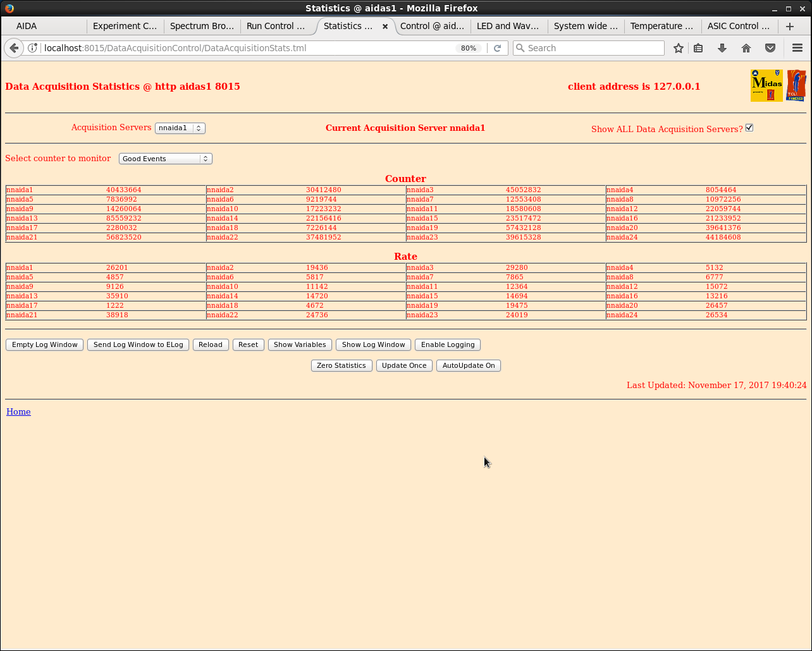
Task: Open site information icon in the address bar
Action: pyautogui.click(x=33, y=48)
